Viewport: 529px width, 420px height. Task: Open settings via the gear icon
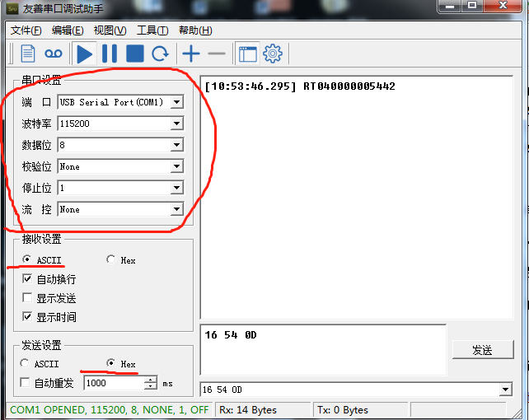(273, 54)
